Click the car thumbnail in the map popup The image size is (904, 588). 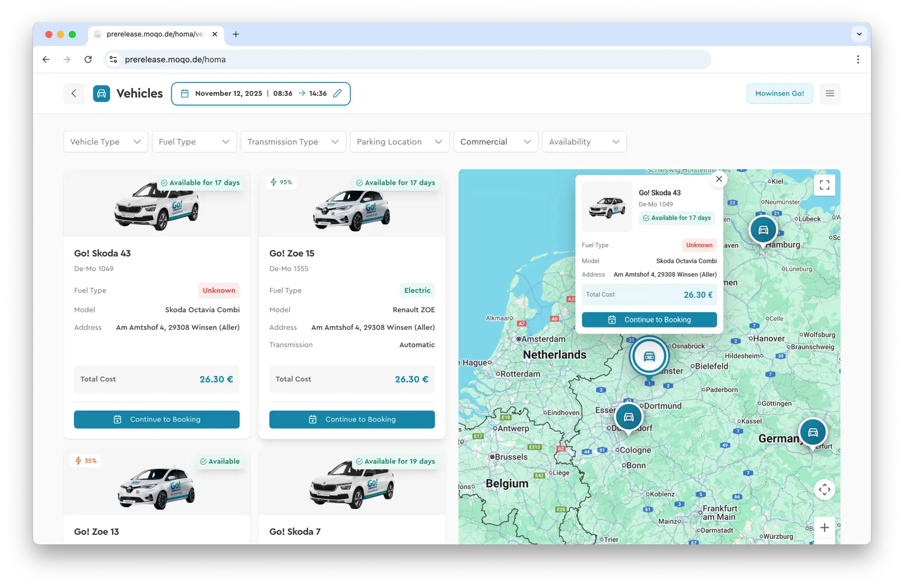[607, 207]
